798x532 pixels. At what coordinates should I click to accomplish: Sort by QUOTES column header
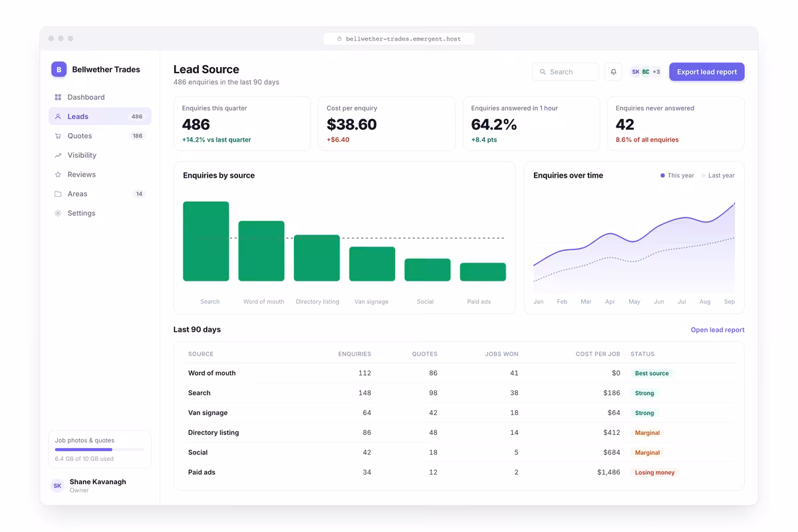point(425,354)
